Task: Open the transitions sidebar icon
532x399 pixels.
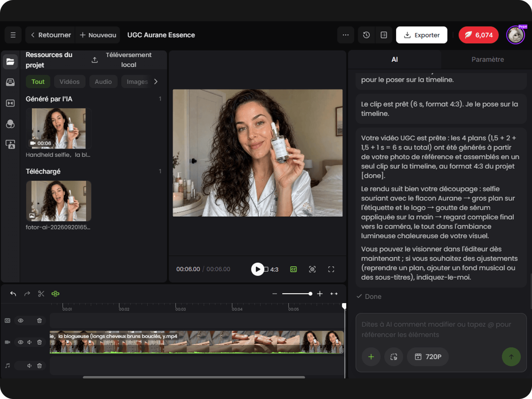Action: tap(10, 103)
